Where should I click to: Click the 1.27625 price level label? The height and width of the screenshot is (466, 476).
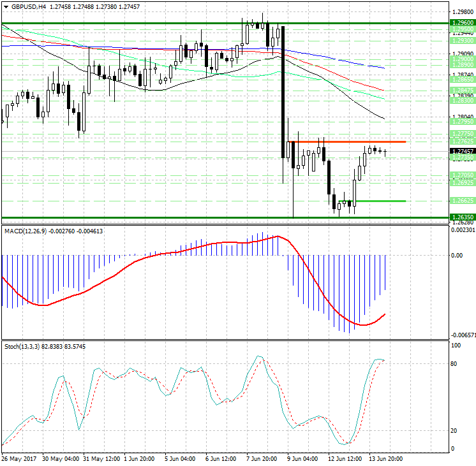coord(463,142)
